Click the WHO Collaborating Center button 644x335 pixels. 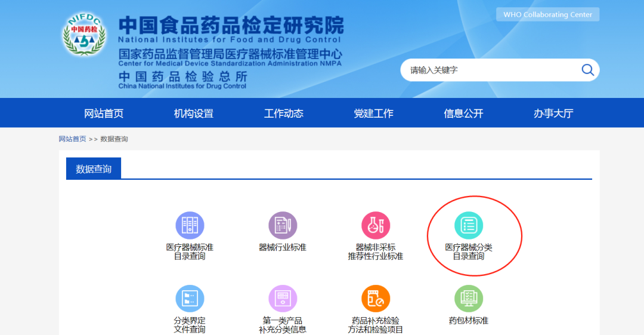pyautogui.click(x=548, y=14)
